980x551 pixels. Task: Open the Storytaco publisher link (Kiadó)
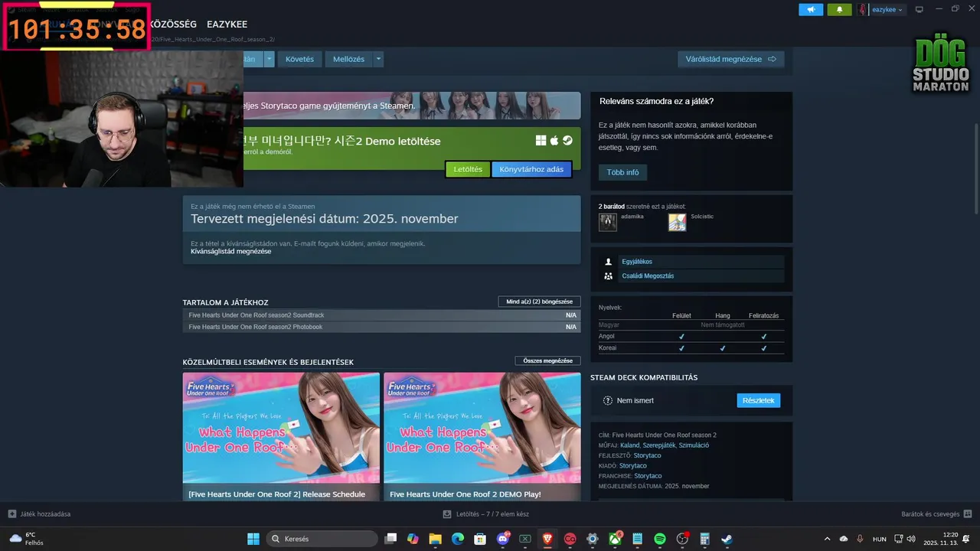tap(632, 465)
